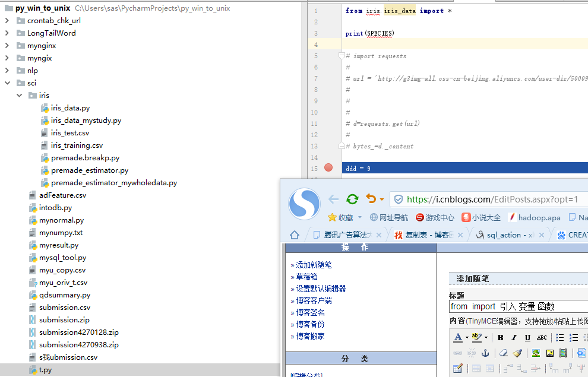The image size is (588, 377).
Task: Open the 博客备份 link
Action: pos(310,325)
